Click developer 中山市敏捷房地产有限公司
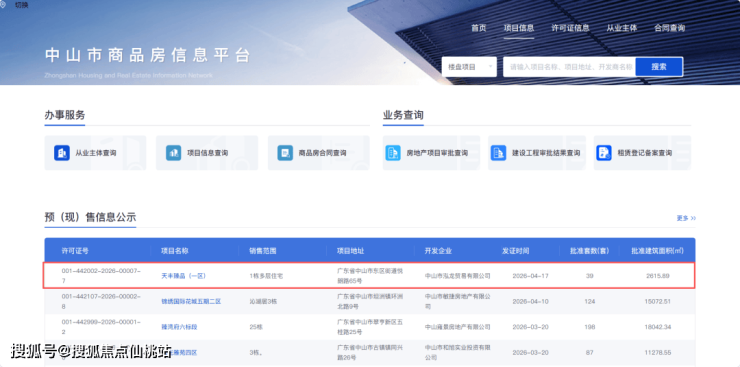Viewport: 740px width, 367px height. click(458, 301)
